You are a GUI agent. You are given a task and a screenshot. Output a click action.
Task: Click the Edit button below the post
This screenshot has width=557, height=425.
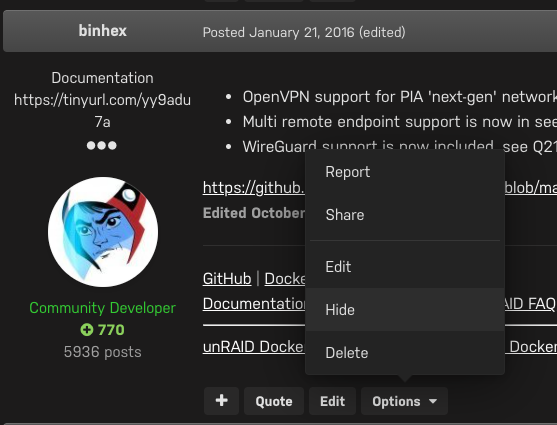pos(332,401)
